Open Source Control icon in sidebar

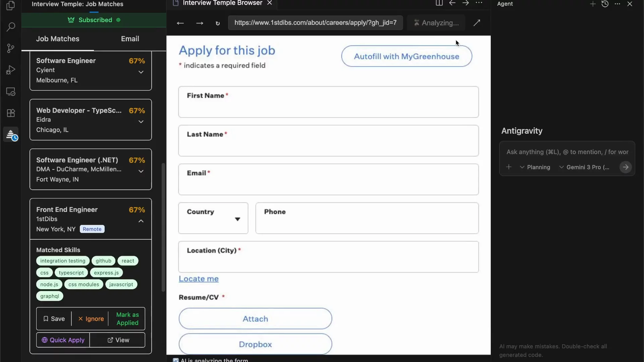[11, 48]
